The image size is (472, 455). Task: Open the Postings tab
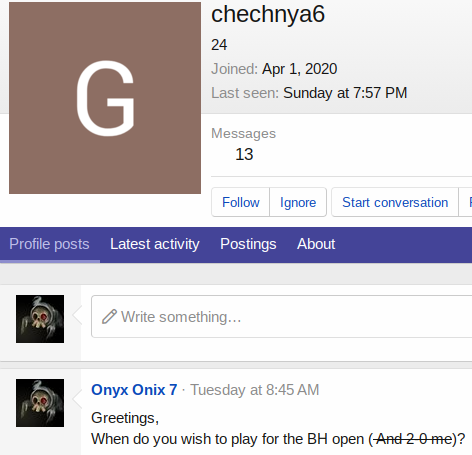(248, 244)
